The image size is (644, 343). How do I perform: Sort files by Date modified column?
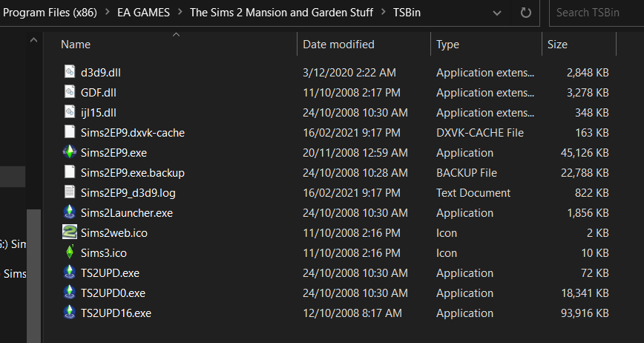[x=338, y=45]
